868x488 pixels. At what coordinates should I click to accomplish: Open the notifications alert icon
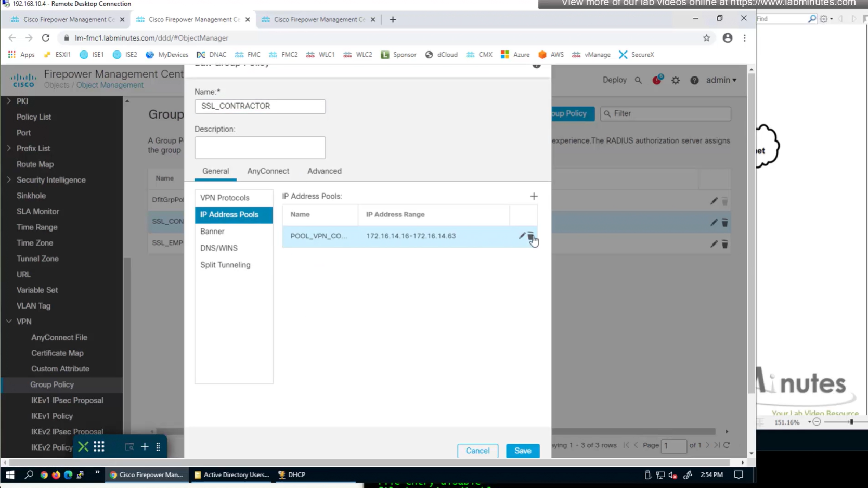tap(657, 80)
